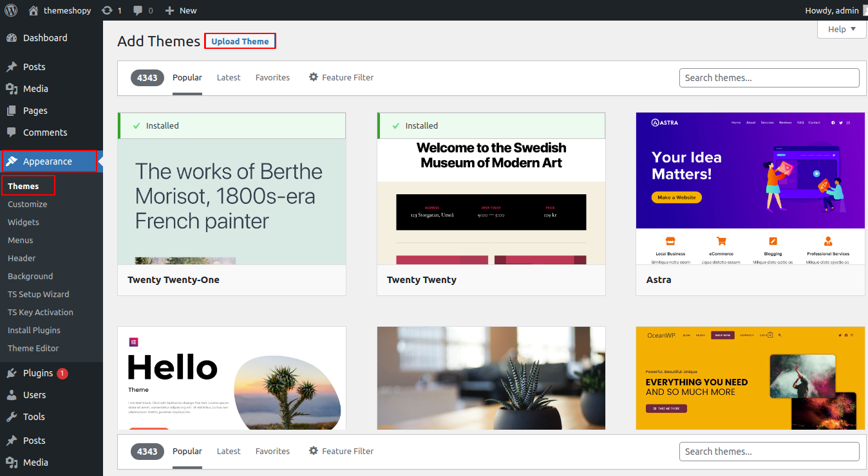
Task: Click the Appearance paintbrush icon
Action: point(12,161)
